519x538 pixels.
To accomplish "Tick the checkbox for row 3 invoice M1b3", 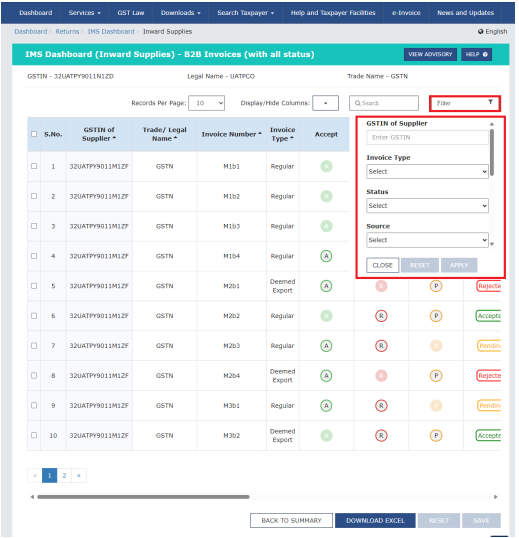I will pos(34,226).
